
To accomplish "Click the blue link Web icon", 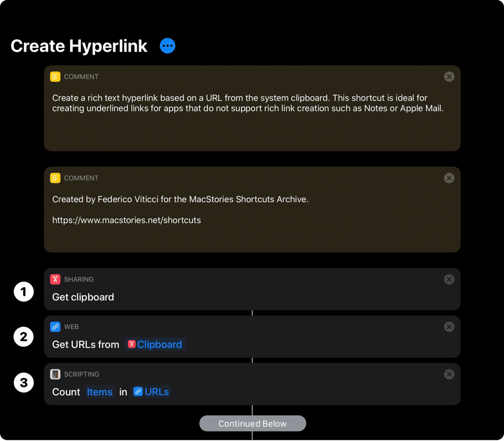I will [55, 327].
